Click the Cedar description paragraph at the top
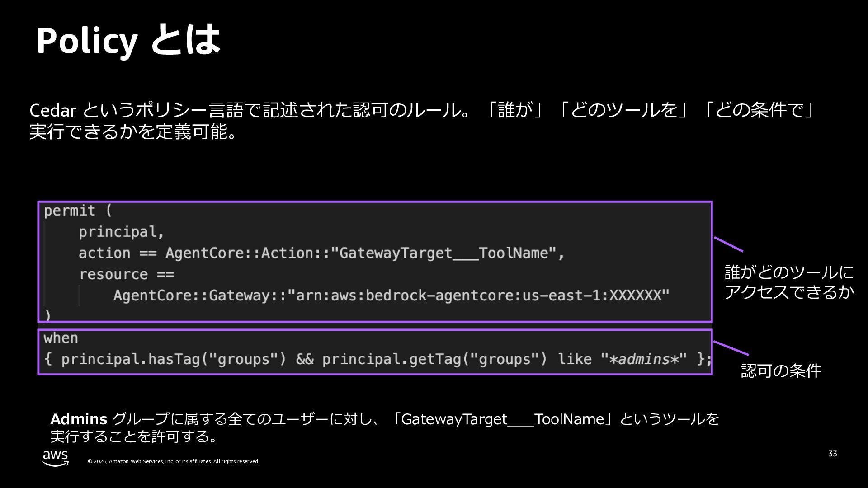The height and width of the screenshot is (488, 868). (x=420, y=121)
